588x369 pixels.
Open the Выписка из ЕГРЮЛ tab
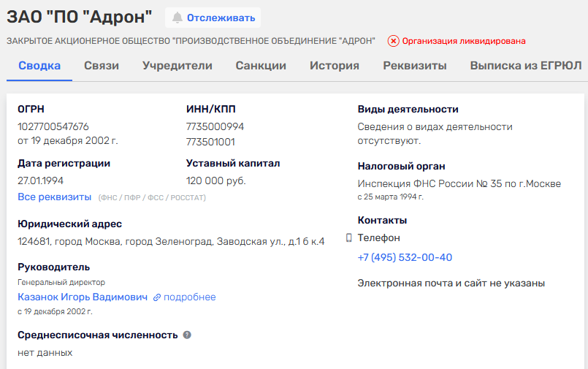pyautogui.click(x=526, y=66)
